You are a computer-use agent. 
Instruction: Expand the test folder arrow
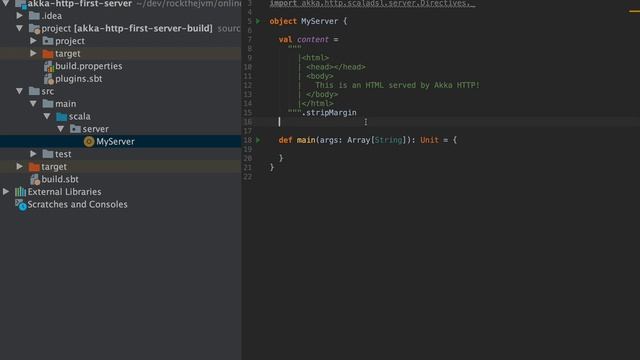click(x=33, y=154)
